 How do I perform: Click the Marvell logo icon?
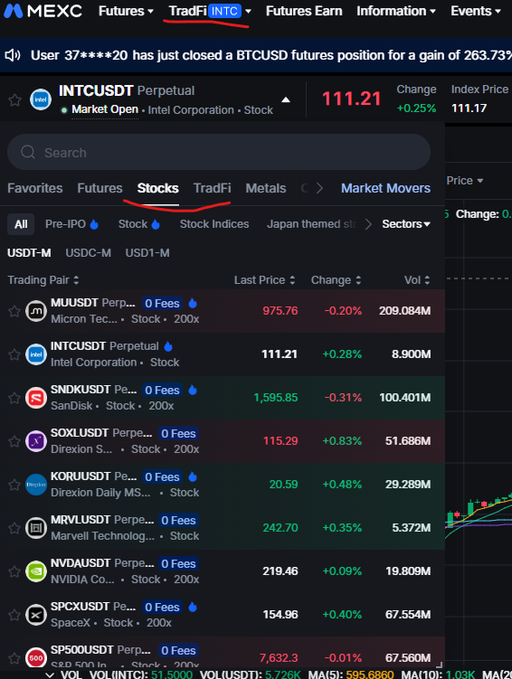point(36,528)
